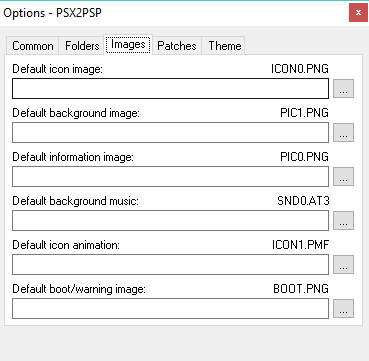Browse for the default background music file
This screenshot has height=361, width=369.
click(343, 220)
